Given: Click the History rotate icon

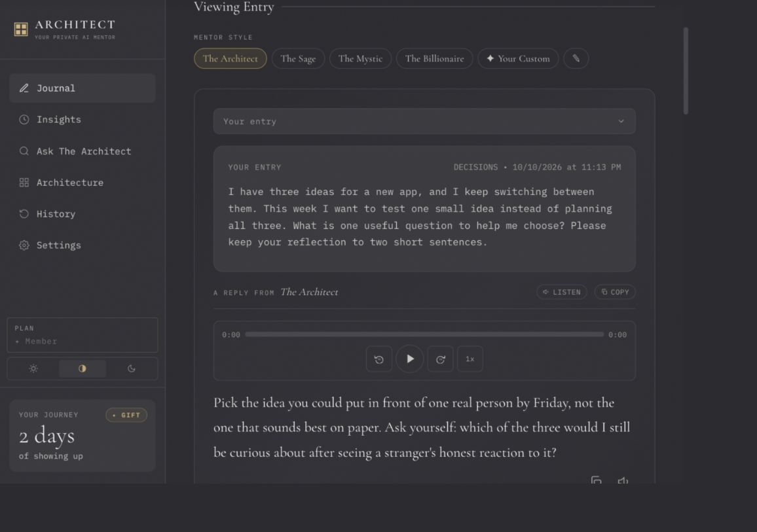Looking at the screenshot, I should [24, 214].
